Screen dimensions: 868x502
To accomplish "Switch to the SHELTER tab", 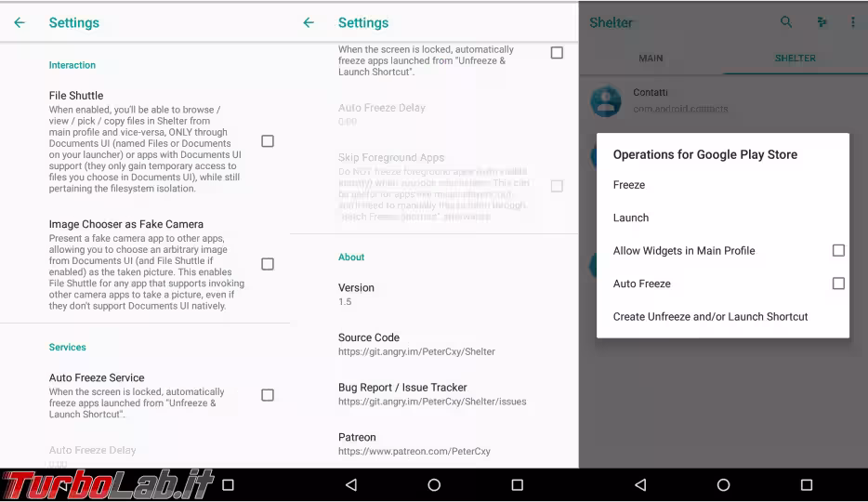I will click(795, 59).
